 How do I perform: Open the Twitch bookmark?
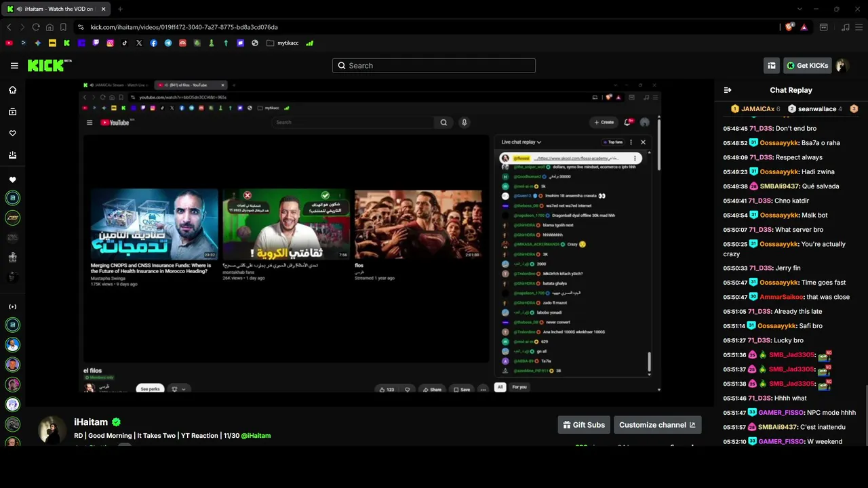(x=96, y=43)
